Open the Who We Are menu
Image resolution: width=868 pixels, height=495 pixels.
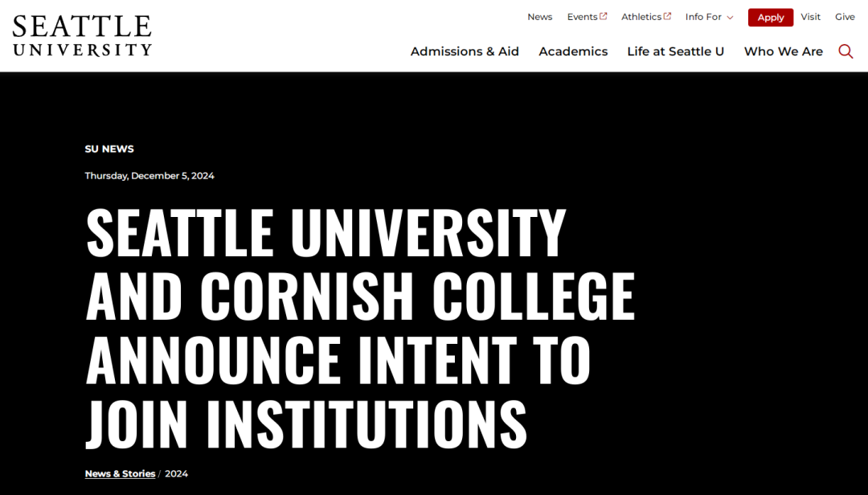(784, 51)
